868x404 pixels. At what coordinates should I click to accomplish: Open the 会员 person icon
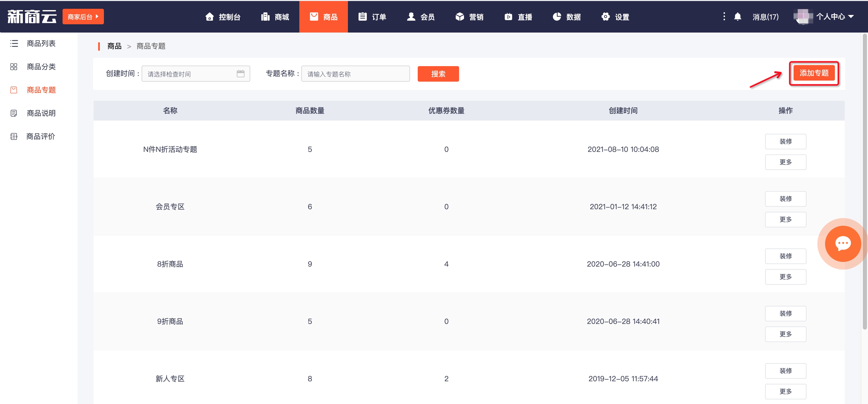411,17
